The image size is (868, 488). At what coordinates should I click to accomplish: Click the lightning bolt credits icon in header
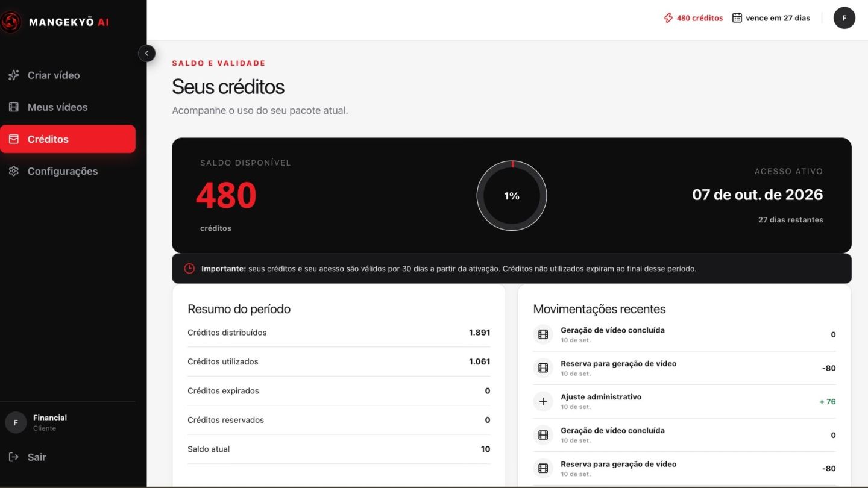668,18
